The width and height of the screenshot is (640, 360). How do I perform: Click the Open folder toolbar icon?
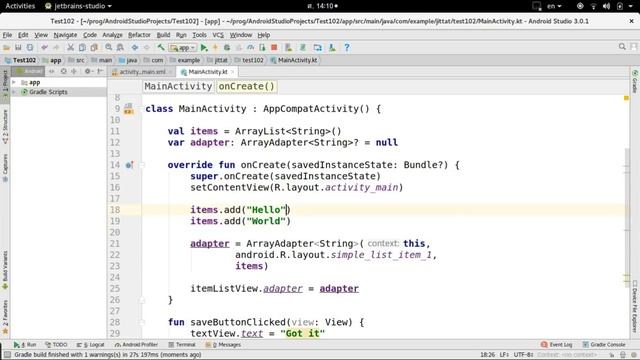point(7,48)
